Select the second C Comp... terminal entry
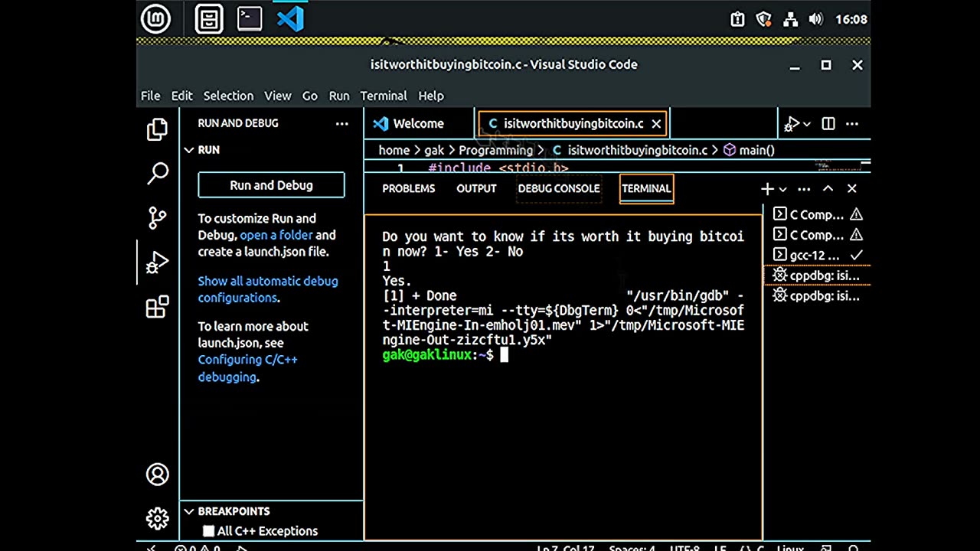980x551 pixels. coord(818,235)
